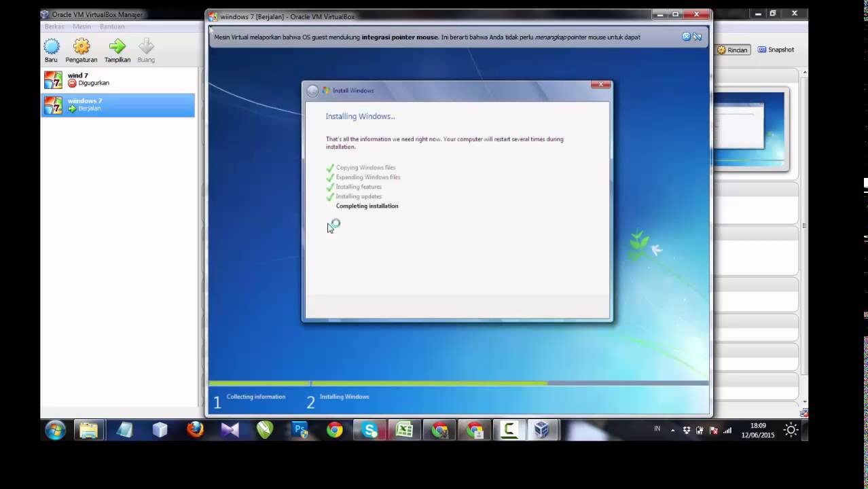Open VirtualBox taskbar button
Viewport: 868px width, 489px height.
pos(541,430)
